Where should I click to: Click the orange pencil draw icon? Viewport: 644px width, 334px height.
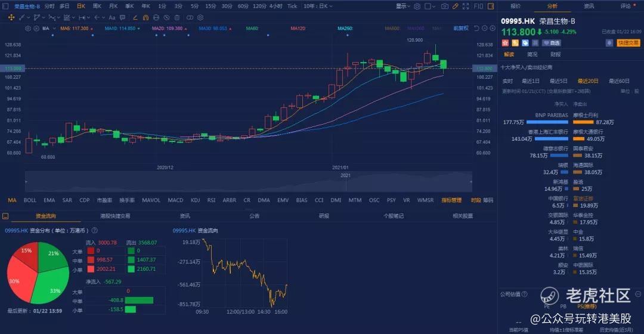tap(455, 6)
